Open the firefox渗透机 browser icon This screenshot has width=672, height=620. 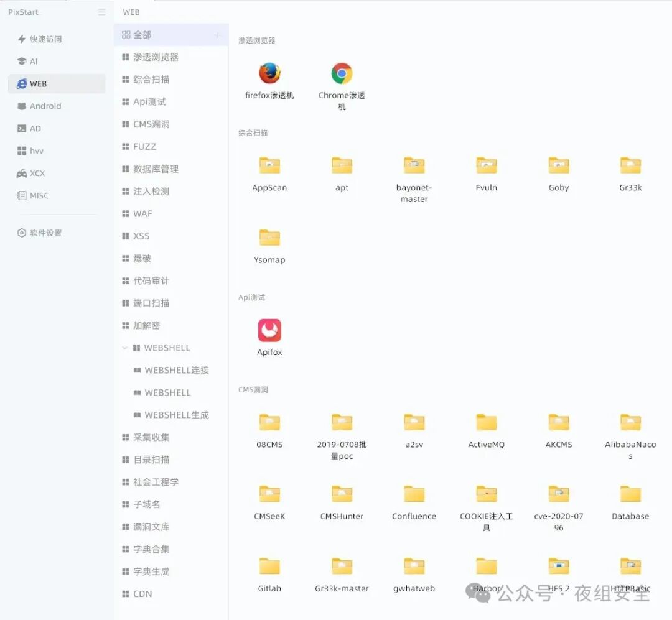pos(269,73)
